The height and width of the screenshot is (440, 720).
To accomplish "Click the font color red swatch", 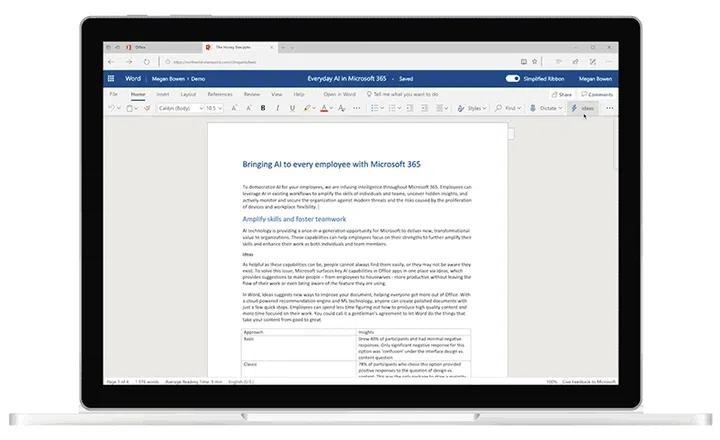I will point(324,108).
